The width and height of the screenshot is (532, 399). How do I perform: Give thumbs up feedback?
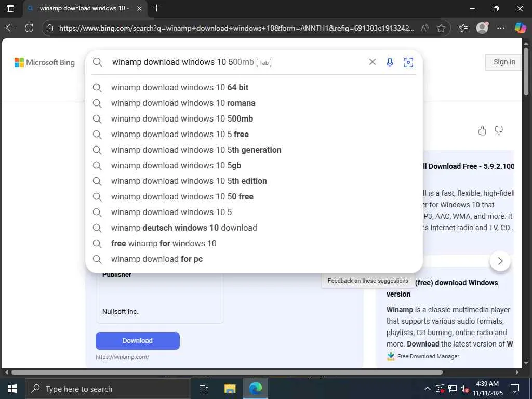[x=482, y=130]
